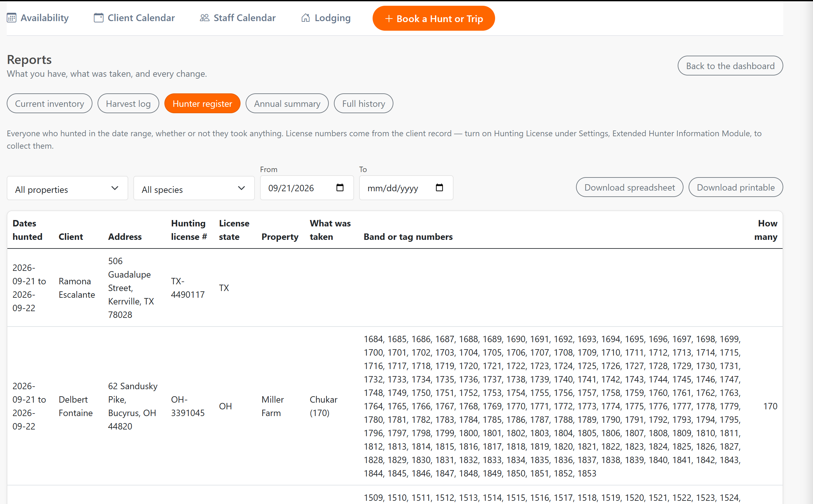Click the How many column header
This screenshot has width=813, height=504.
[766, 230]
